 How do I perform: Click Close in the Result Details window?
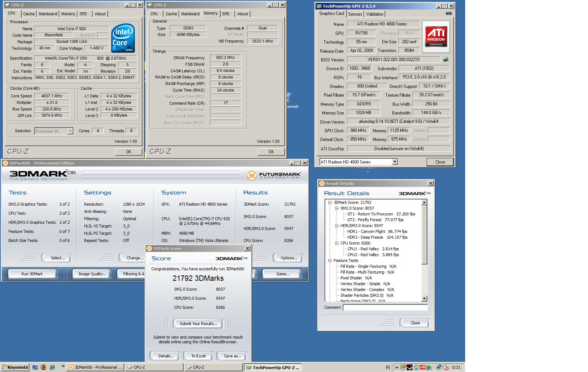click(415, 323)
